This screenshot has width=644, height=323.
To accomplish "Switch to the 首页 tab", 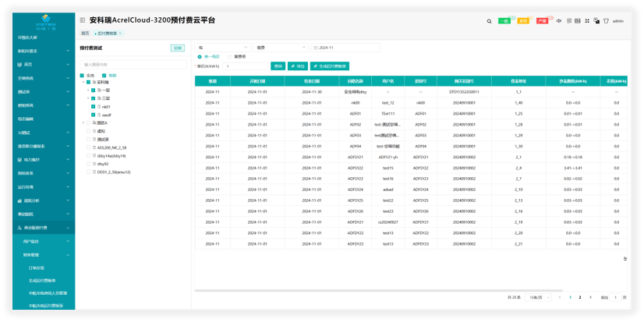I will click(85, 34).
